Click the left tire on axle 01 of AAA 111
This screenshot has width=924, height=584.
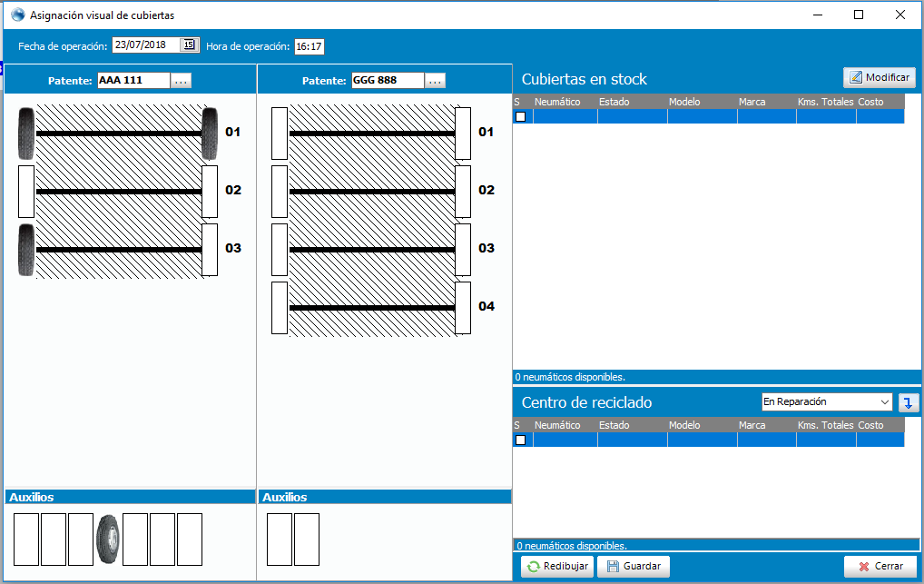point(25,134)
